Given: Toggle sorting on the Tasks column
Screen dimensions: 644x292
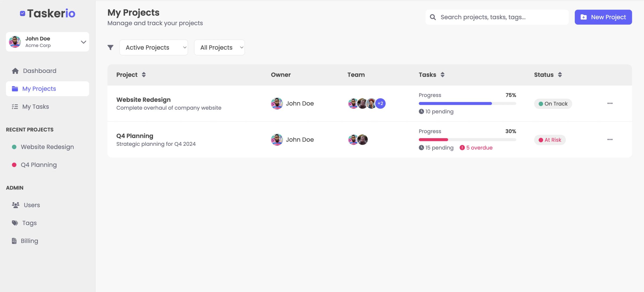Looking at the screenshot, I should tap(442, 75).
